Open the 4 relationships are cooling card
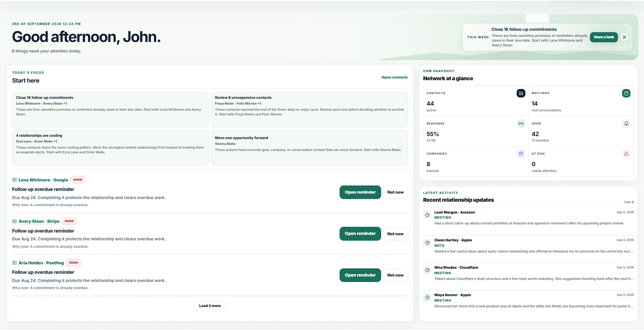 coord(110,148)
